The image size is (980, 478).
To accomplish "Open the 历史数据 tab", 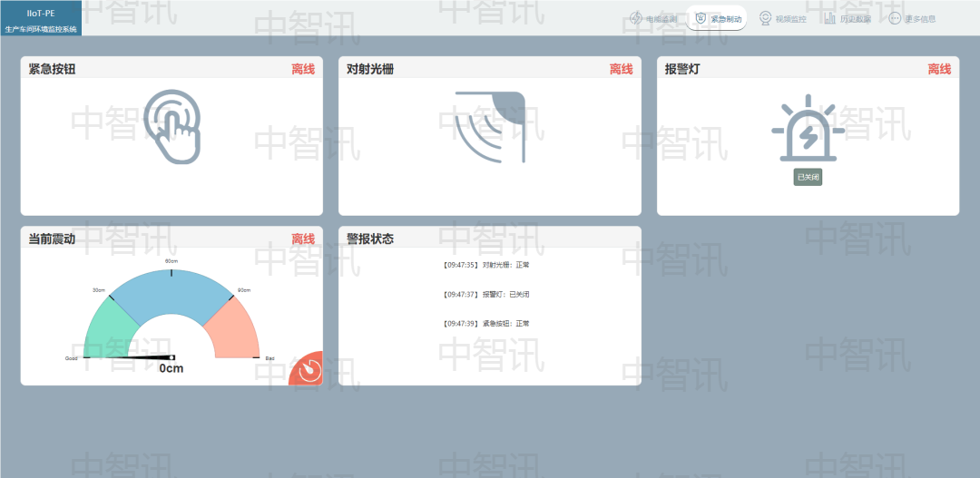I will [848, 18].
